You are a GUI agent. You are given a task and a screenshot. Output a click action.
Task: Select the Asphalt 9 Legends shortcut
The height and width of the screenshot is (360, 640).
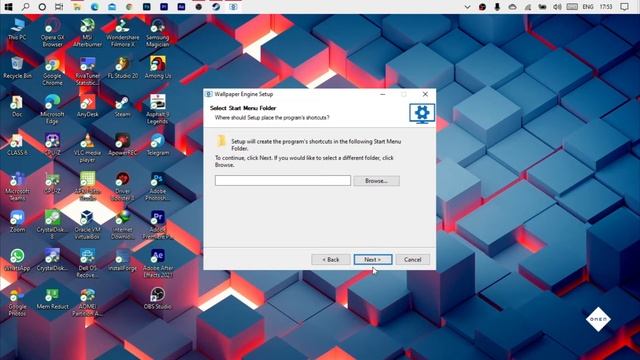click(158, 109)
